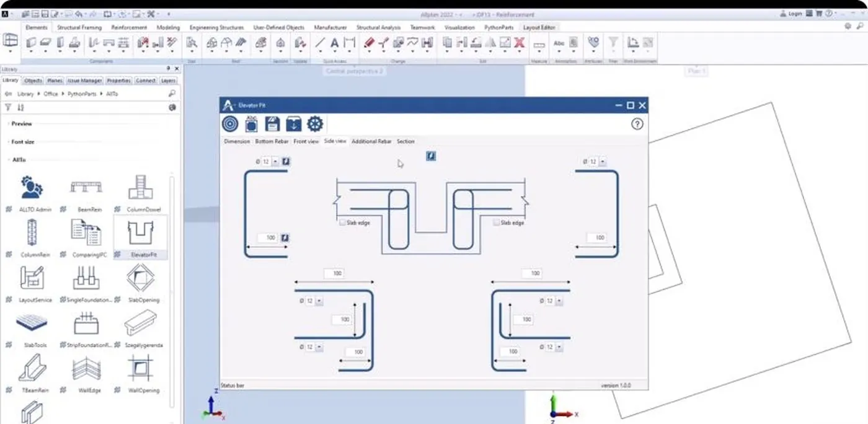868x424 pixels.
Task: Switch to the Dimension tab
Action: [237, 141]
